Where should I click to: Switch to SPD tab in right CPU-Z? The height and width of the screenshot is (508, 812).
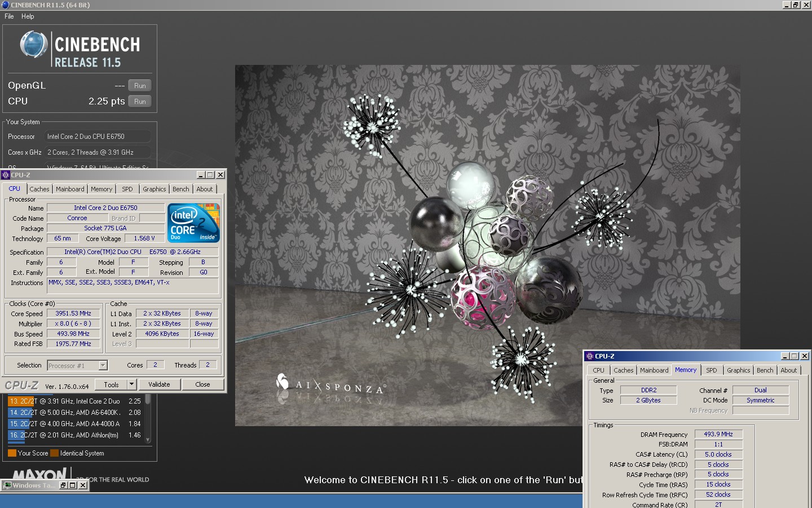click(x=712, y=370)
